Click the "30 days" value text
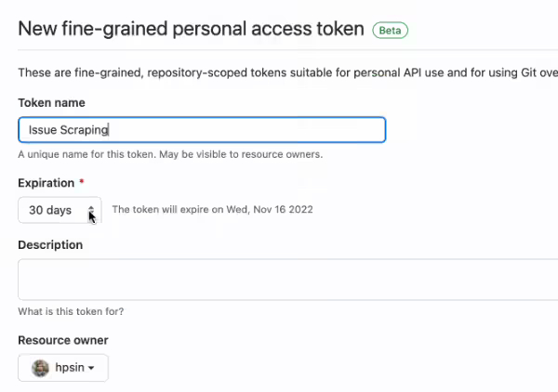This screenshot has height=392, width=558. (x=50, y=210)
